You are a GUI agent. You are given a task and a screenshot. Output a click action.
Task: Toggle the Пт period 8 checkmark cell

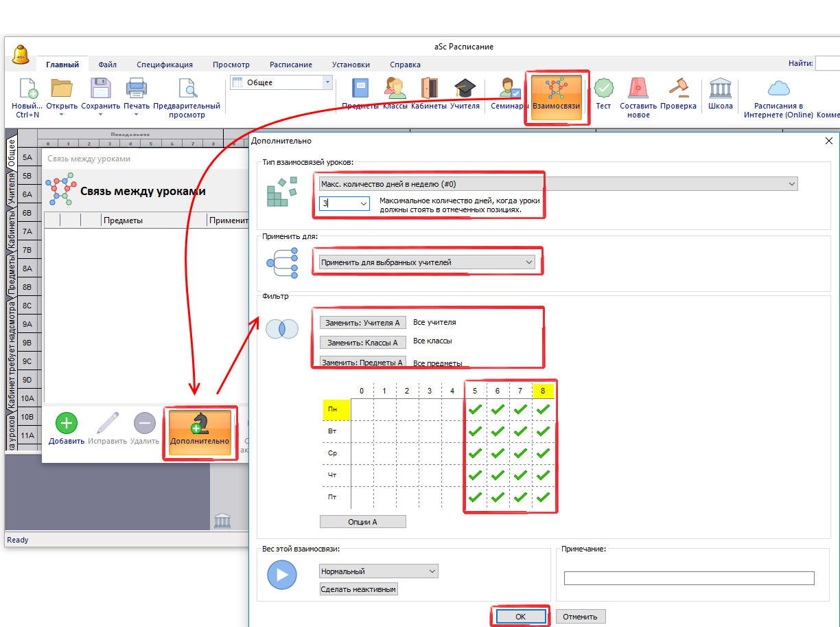click(543, 498)
